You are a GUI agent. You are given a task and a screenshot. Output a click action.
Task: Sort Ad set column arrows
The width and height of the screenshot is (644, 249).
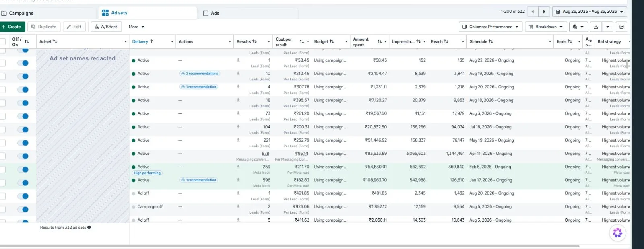tap(55, 41)
